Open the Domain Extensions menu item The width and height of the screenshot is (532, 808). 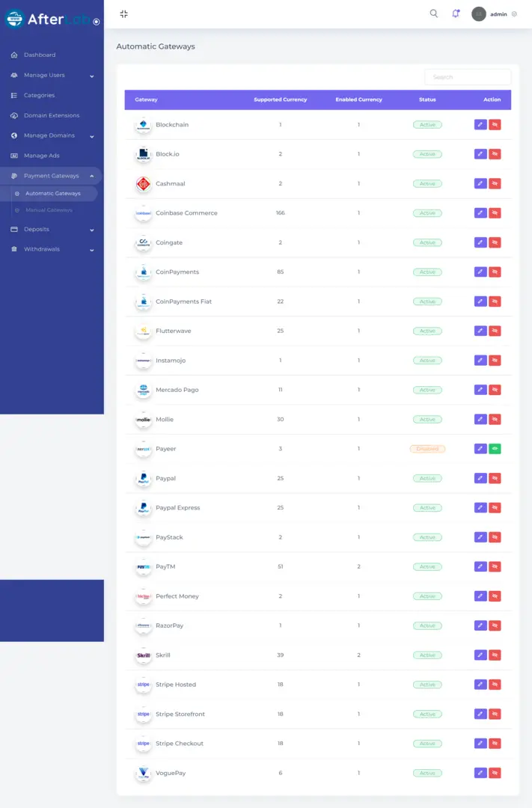point(52,115)
